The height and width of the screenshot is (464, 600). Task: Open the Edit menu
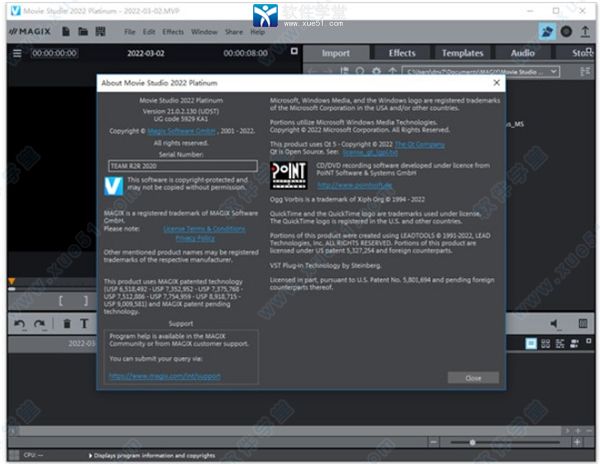[x=149, y=32]
